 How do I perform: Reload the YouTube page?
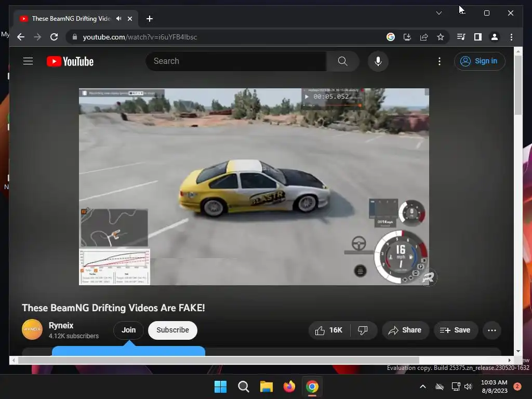coord(54,37)
